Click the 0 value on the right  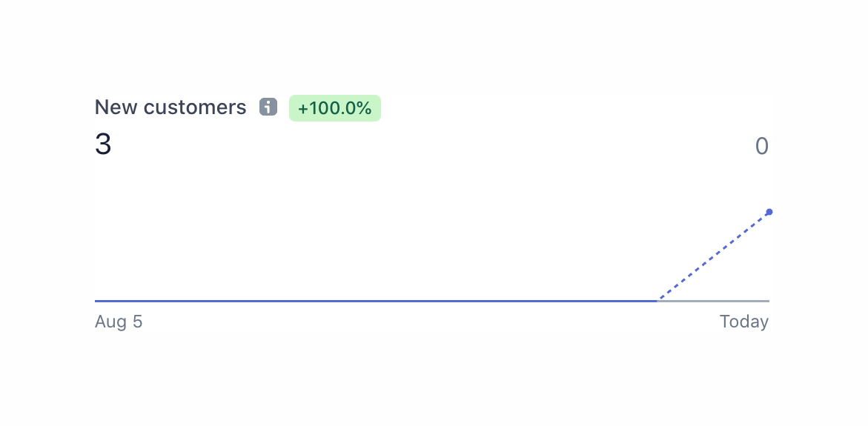pos(761,147)
